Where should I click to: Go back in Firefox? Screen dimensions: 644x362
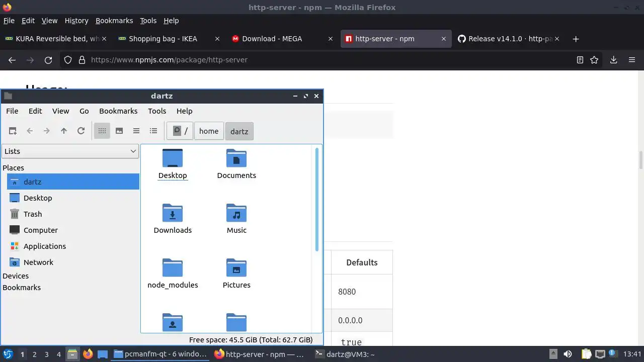[12, 60]
